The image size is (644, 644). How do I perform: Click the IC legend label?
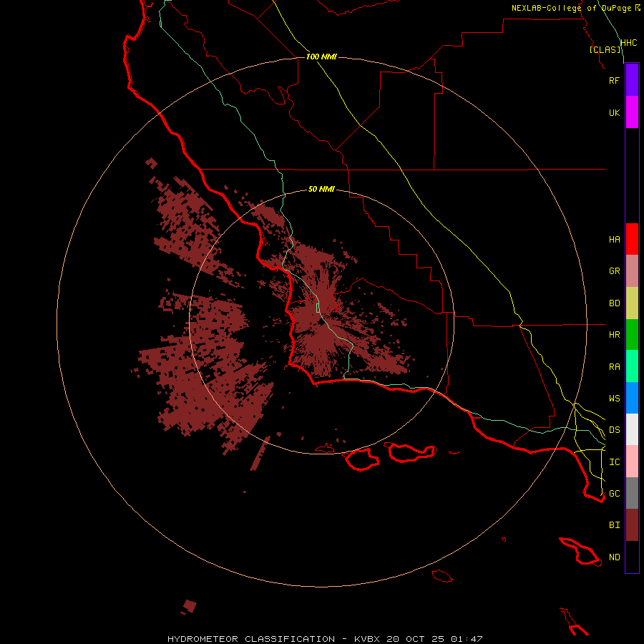(614, 462)
